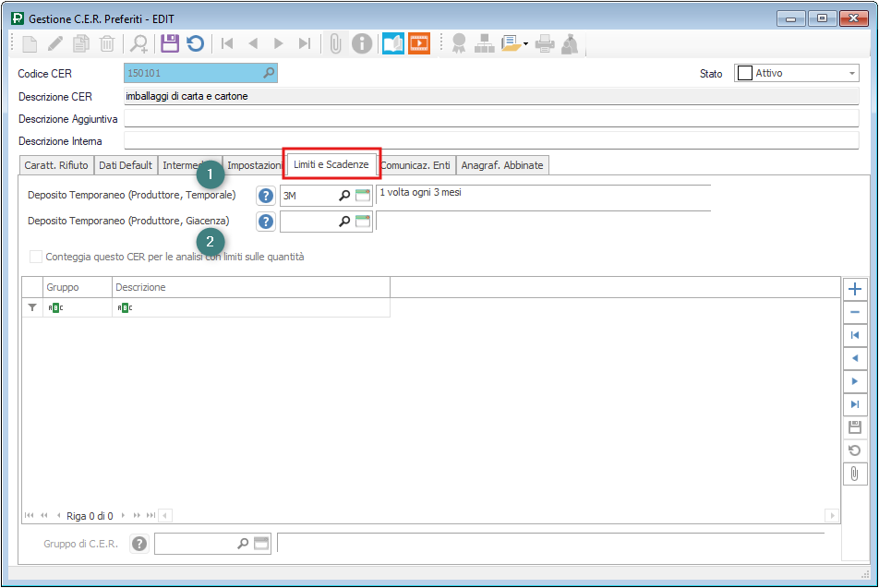The width and height of the screenshot is (879, 588).
Task: Click the purple Save floppy disk icon
Action: (169, 43)
